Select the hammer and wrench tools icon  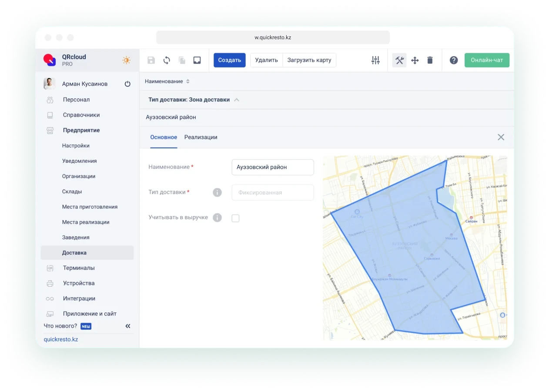point(399,60)
